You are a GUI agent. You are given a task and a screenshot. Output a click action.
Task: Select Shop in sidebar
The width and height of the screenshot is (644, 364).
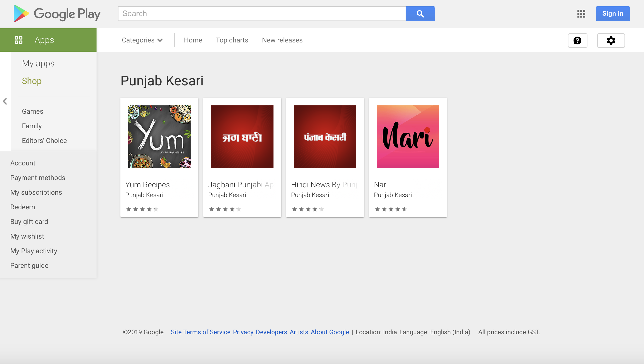[x=32, y=81]
